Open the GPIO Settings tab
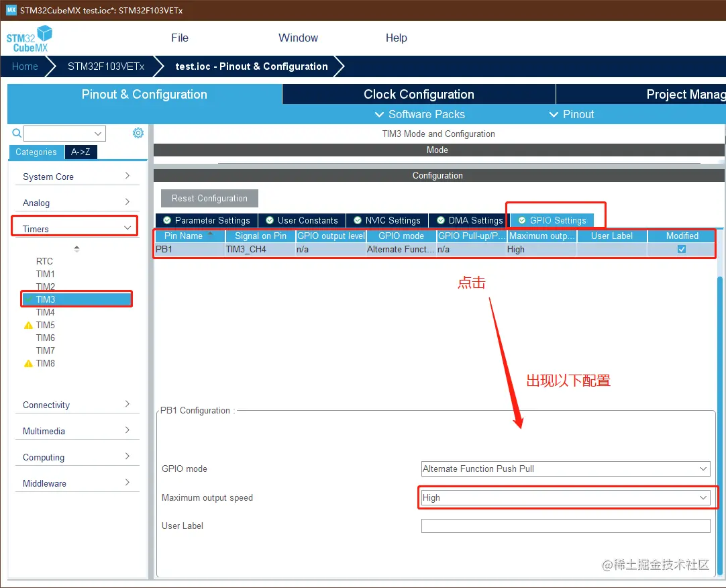The image size is (726, 588). pyautogui.click(x=552, y=221)
